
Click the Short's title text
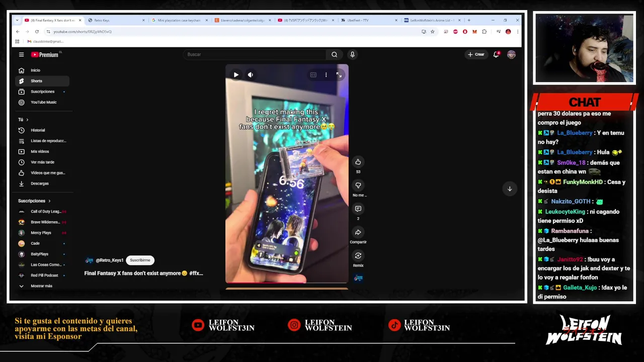(x=143, y=273)
